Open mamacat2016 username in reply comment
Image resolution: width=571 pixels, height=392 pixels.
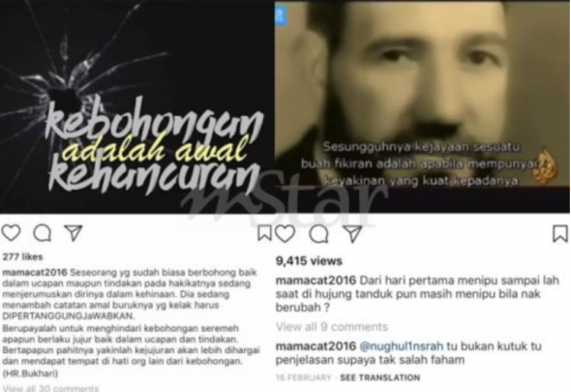pyautogui.click(x=316, y=347)
